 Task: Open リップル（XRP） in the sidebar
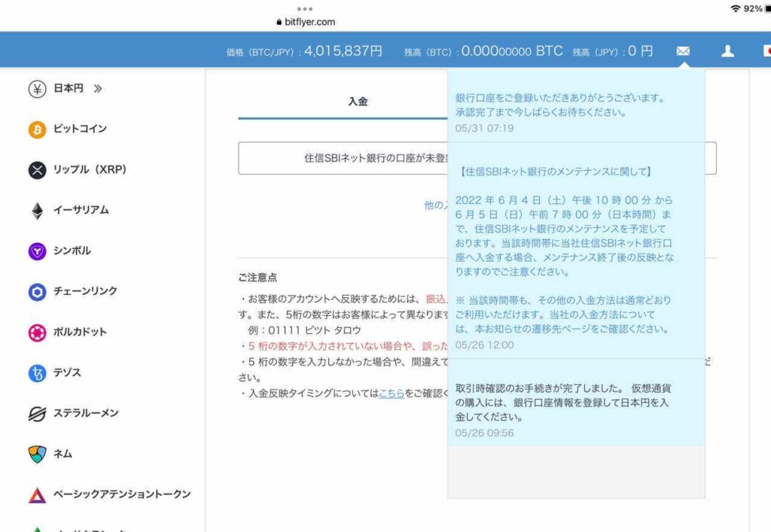pos(90,169)
